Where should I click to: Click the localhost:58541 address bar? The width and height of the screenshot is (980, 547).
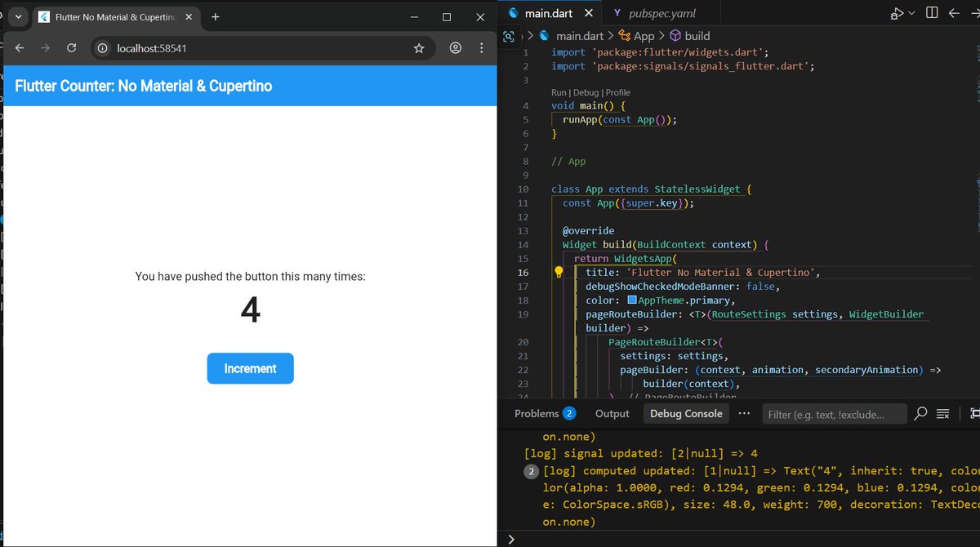coord(261,48)
